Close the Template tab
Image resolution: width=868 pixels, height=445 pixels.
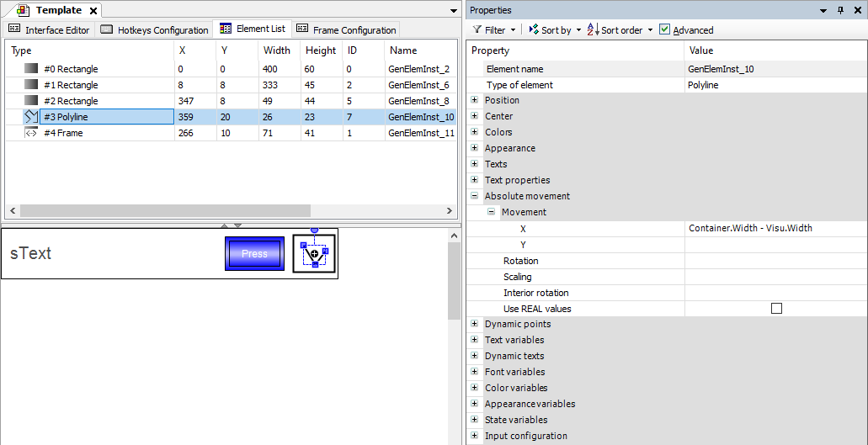[93, 11]
